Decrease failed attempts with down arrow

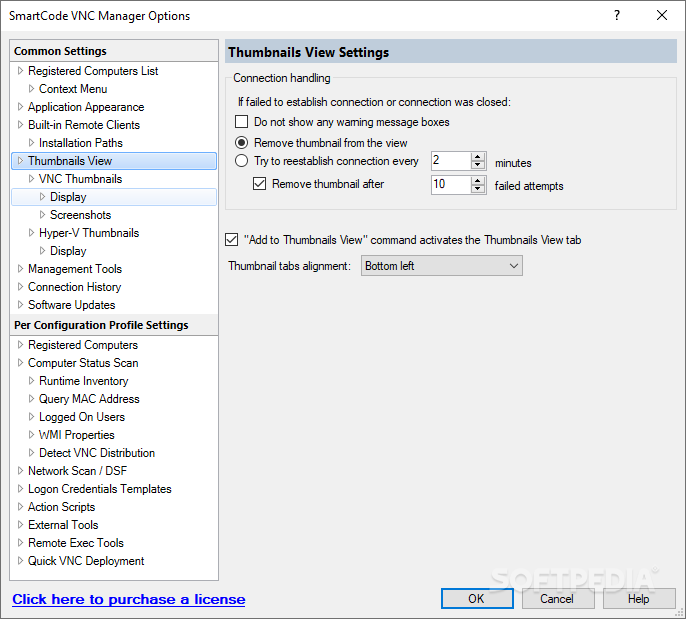[x=478, y=189]
